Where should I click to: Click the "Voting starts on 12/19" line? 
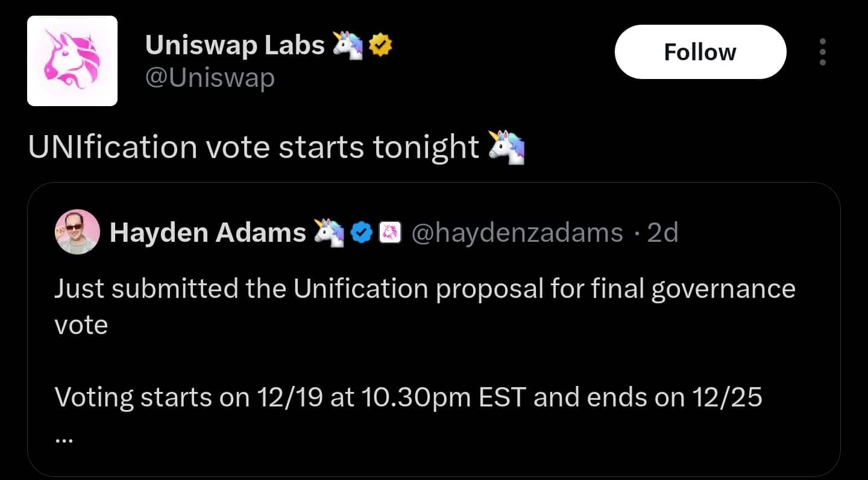408,397
